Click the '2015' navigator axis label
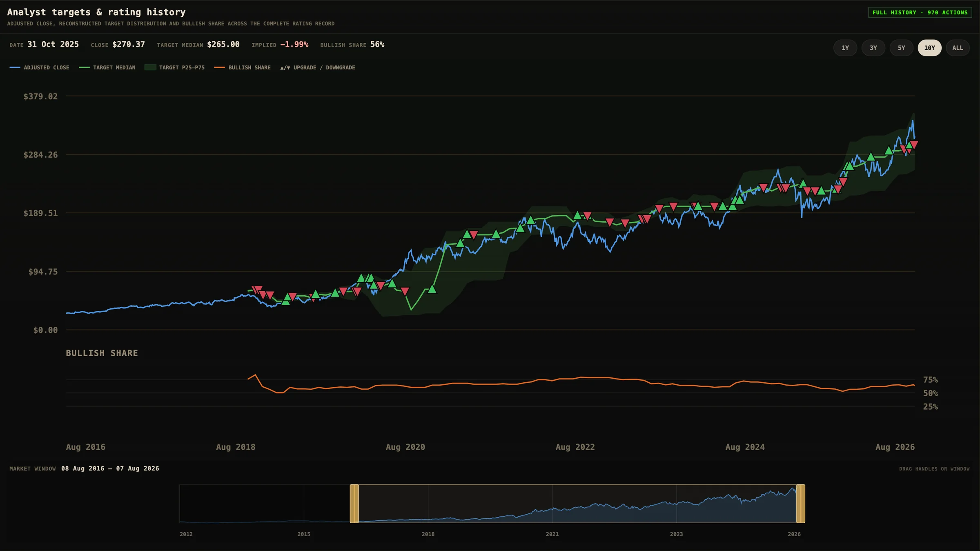This screenshot has width=980, height=551. 304,534
